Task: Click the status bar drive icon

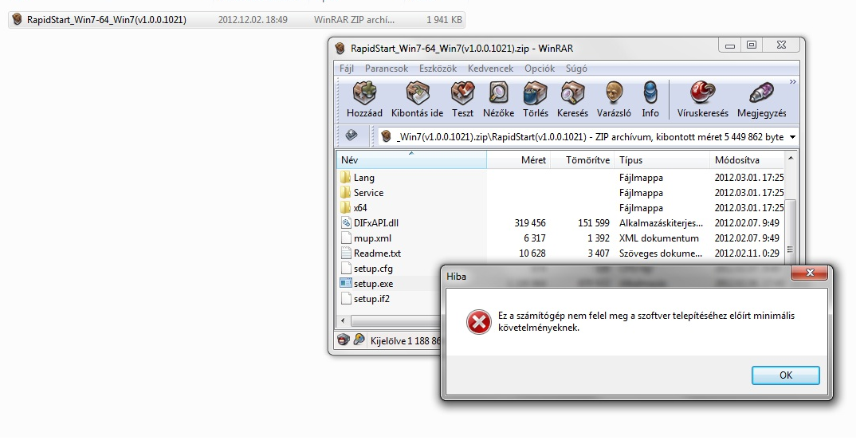Action: [344, 340]
